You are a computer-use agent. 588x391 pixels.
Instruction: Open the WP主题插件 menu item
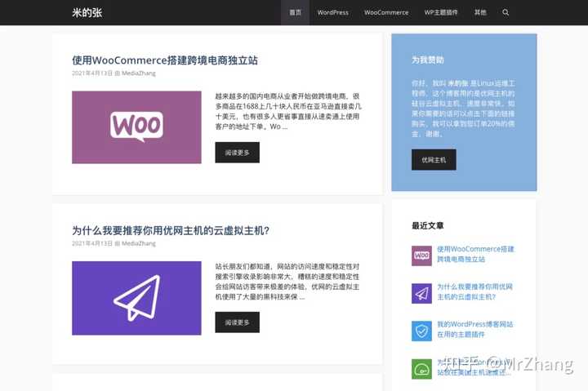(x=441, y=12)
